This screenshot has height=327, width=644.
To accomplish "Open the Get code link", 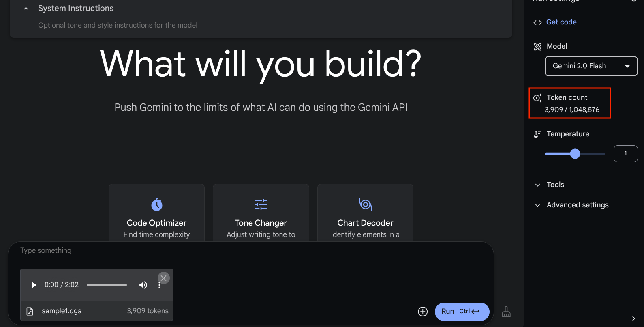I will (561, 22).
